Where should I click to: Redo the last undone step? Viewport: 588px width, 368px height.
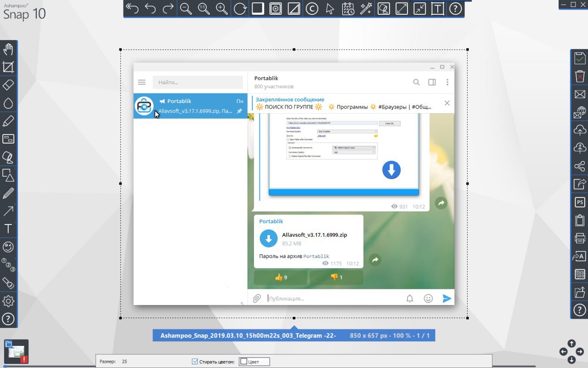pyautogui.click(x=168, y=9)
